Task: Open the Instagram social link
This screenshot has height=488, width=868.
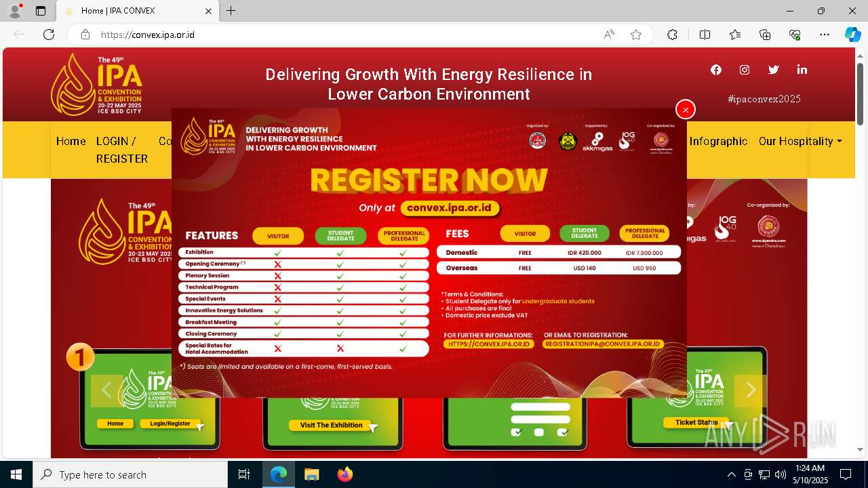Action: coord(745,70)
